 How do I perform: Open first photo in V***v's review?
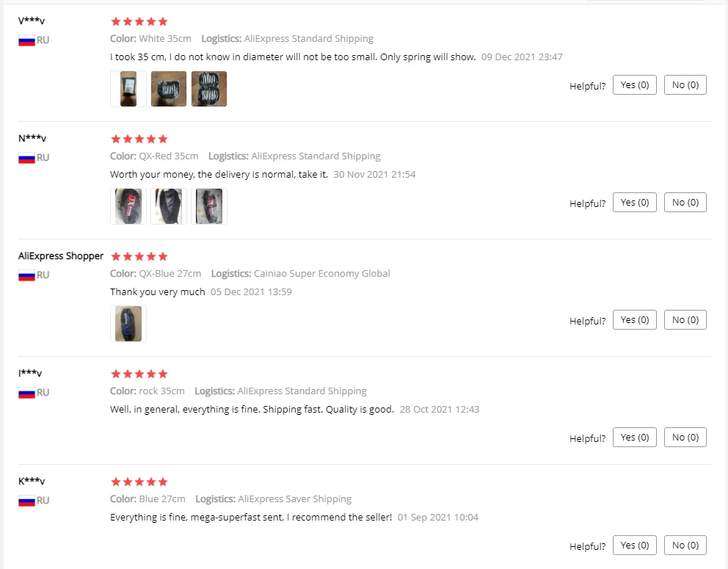tap(128, 89)
